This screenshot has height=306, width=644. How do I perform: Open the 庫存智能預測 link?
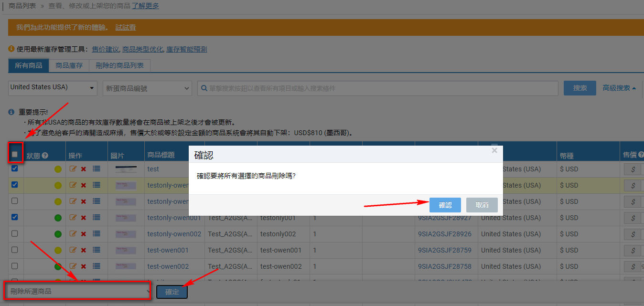point(186,49)
